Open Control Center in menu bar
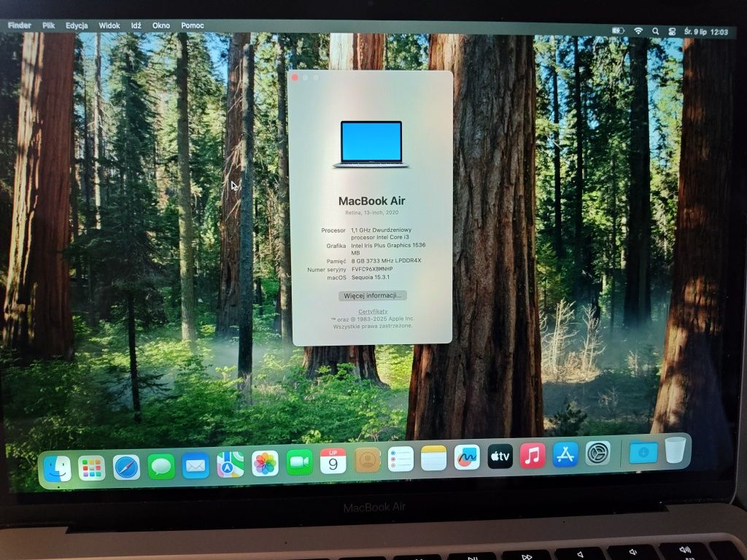747x560 pixels. (x=672, y=32)
